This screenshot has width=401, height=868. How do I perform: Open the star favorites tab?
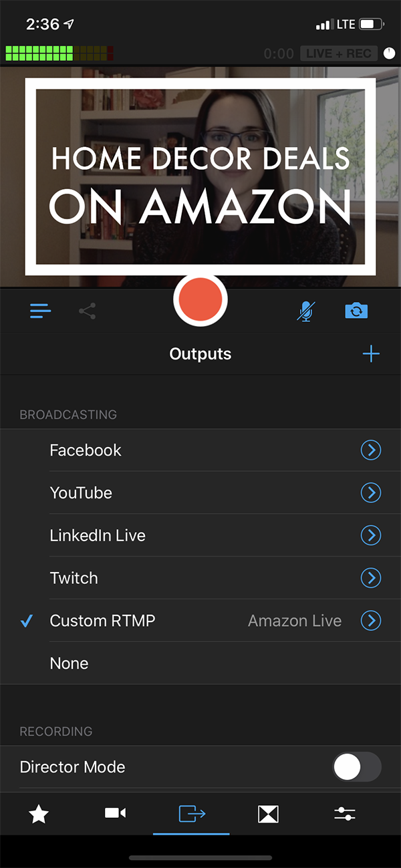point(39,813)
